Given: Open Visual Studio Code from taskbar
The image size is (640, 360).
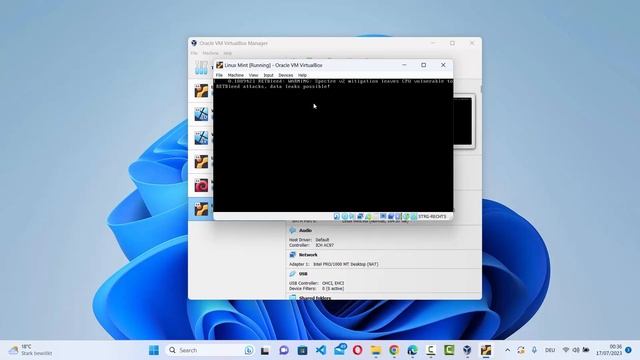Looking at the screenshot, I should (321, 350).
